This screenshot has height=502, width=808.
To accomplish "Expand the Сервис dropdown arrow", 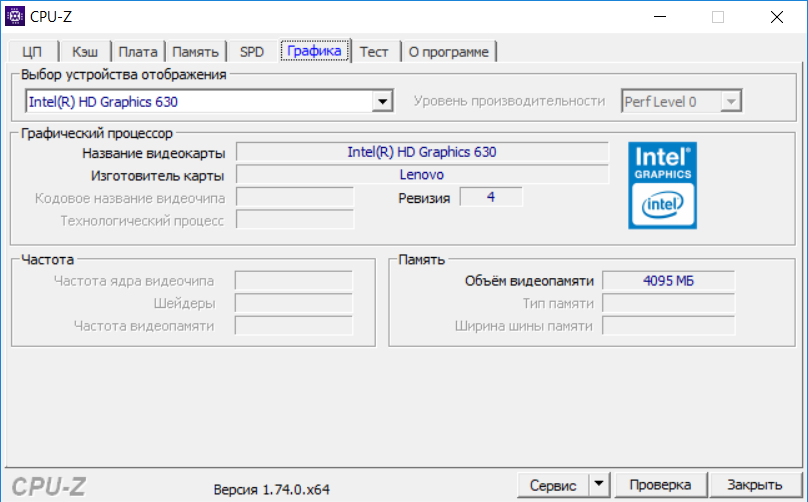I will coord(599,484).
